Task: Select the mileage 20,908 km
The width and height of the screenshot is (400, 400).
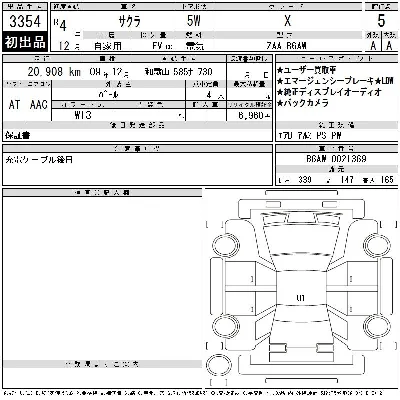Action: 54,72
